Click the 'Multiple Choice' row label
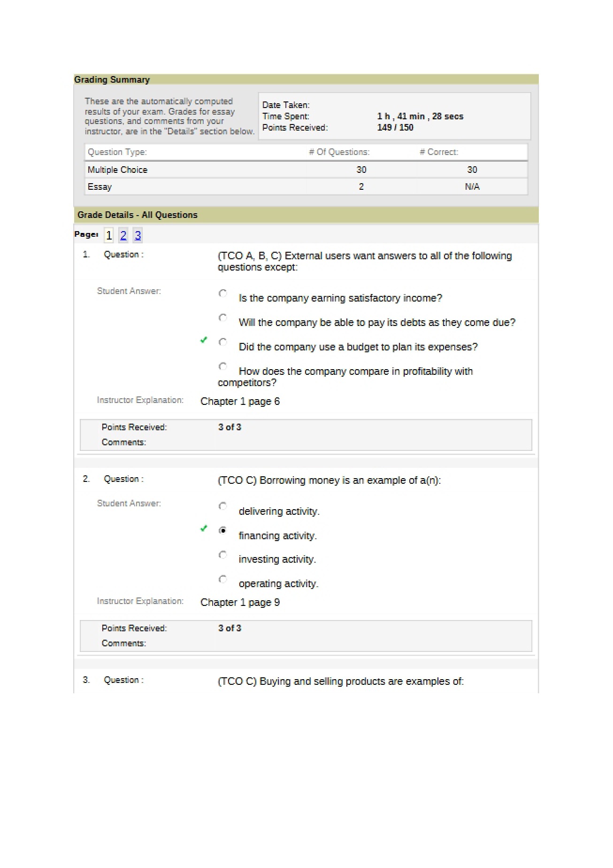 point(117,170)
